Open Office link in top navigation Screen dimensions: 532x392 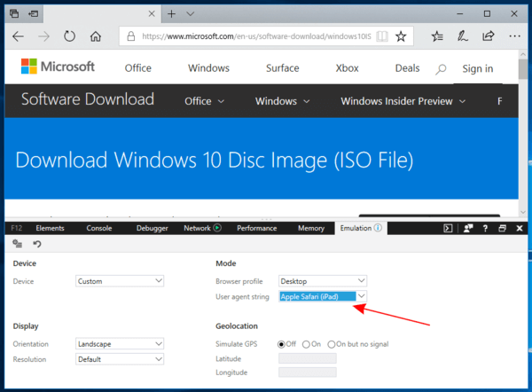(137, 68)
